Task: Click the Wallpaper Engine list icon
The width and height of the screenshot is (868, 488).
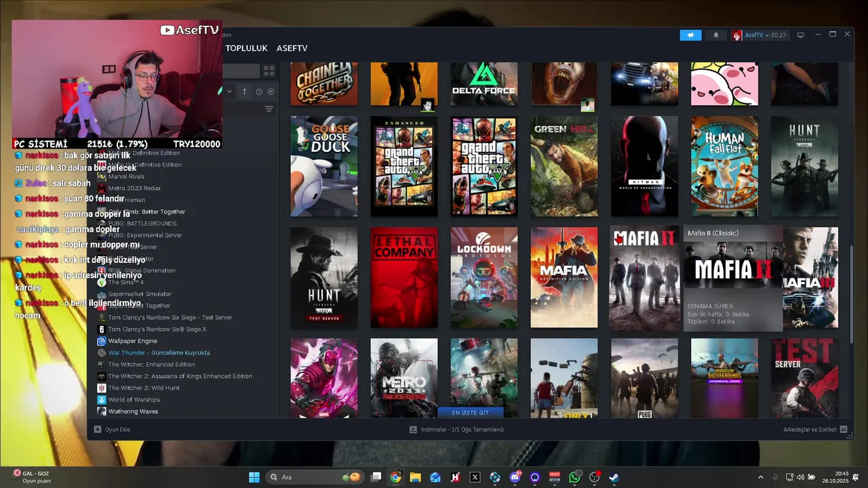Action: tap(101, 341)
